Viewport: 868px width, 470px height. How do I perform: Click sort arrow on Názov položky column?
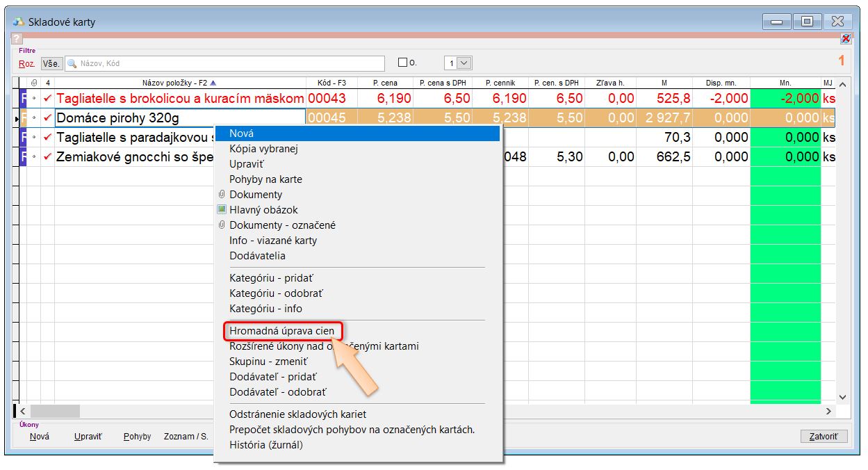tap(213, 83)
